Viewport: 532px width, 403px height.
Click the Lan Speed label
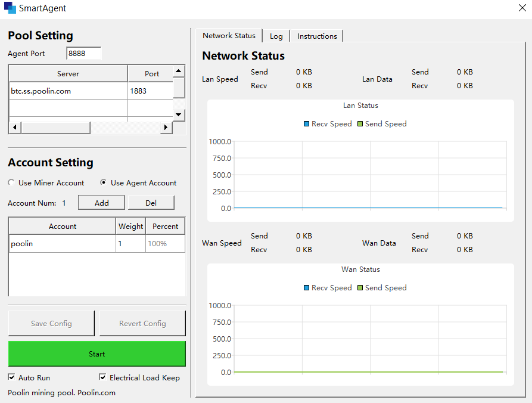(220, 79)
